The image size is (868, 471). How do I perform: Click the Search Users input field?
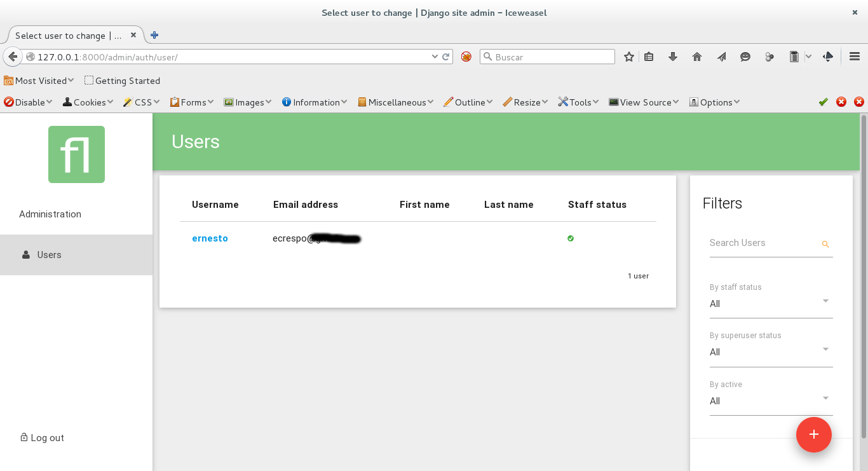[x=763, y=243]
